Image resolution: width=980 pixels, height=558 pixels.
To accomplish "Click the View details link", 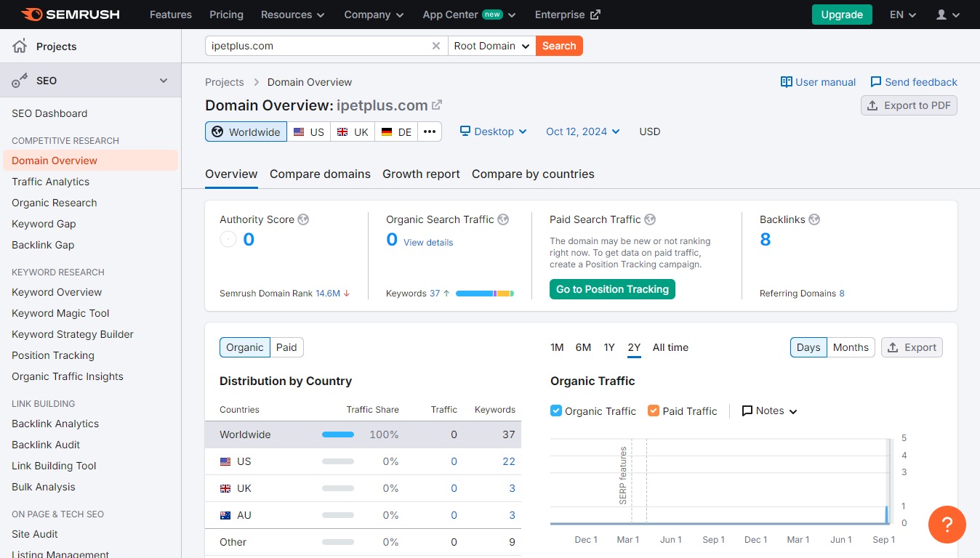I will [428, 243].
